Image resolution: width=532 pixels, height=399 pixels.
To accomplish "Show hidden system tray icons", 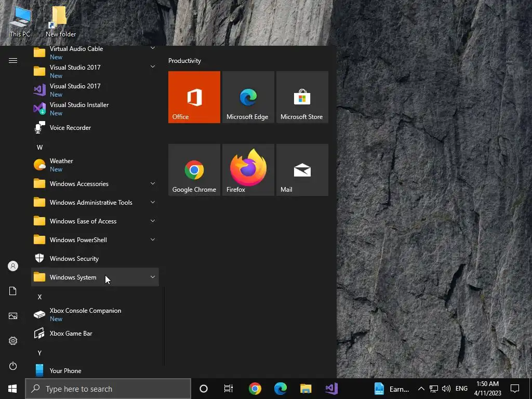I will pyautogui.click(x=421, y=389).
